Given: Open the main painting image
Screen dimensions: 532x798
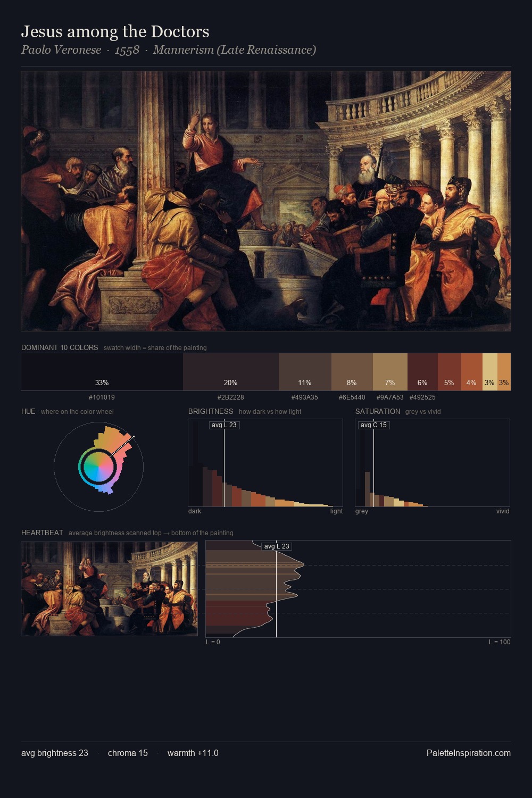Looking at the screenshot, I should coord(266,201).
